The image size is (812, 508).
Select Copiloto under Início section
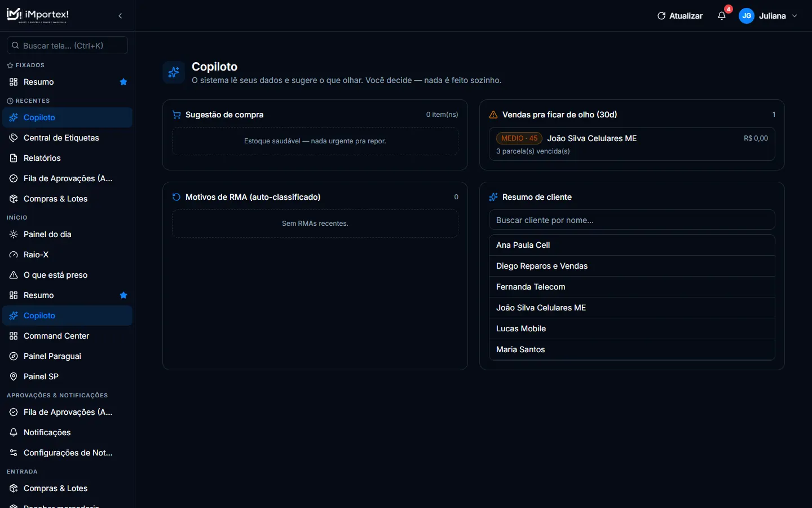[67, 316]
